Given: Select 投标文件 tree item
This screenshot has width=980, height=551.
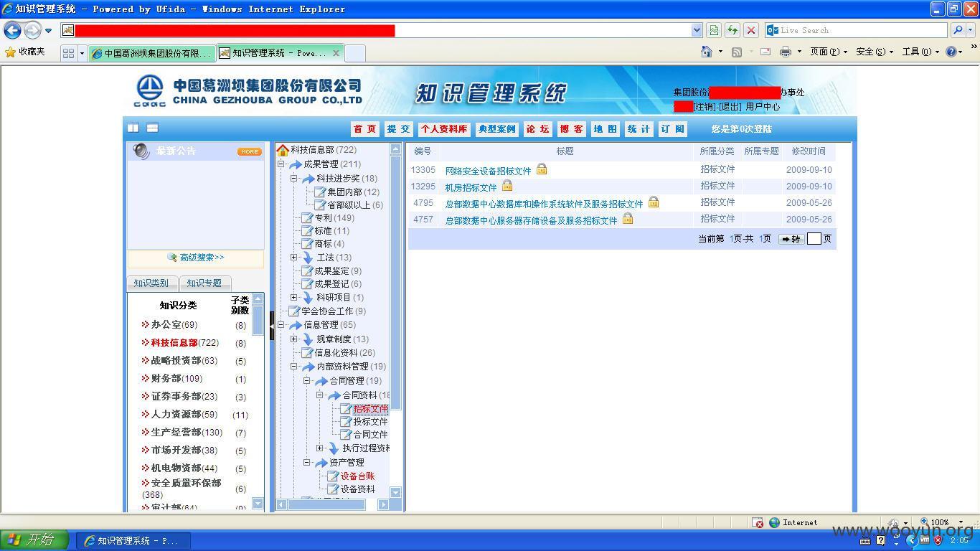Looking at the screenshot, I should (x=370, y=422).
